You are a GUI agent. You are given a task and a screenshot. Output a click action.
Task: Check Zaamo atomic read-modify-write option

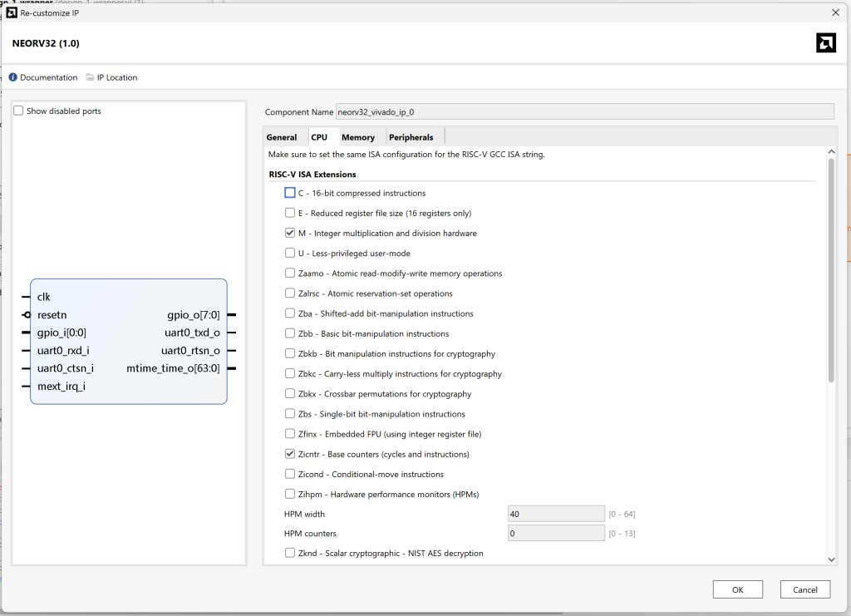coord(290,273)
